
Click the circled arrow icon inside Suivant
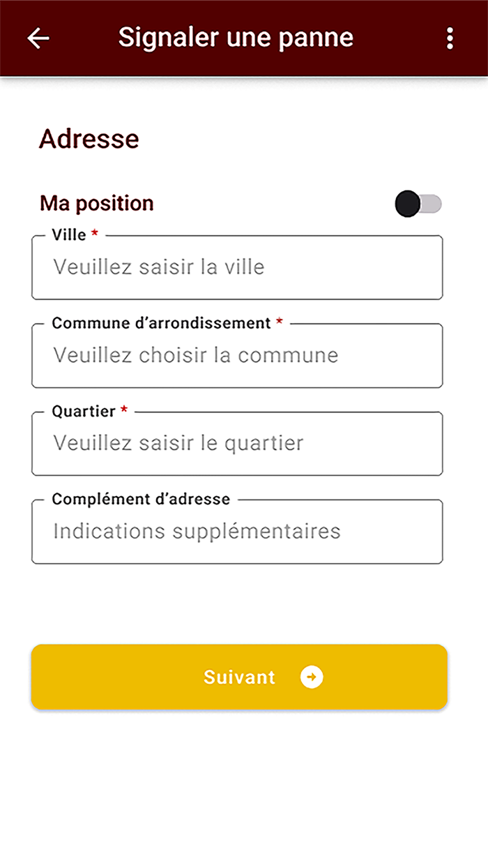pyautogui.click(x=312, y=677)
